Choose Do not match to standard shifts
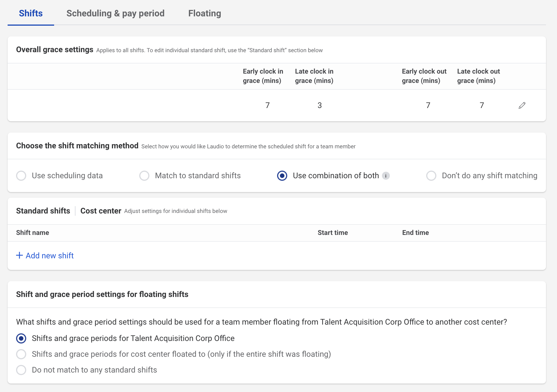The width and height of the screenshot is (557, 392). tap(21, 370)
